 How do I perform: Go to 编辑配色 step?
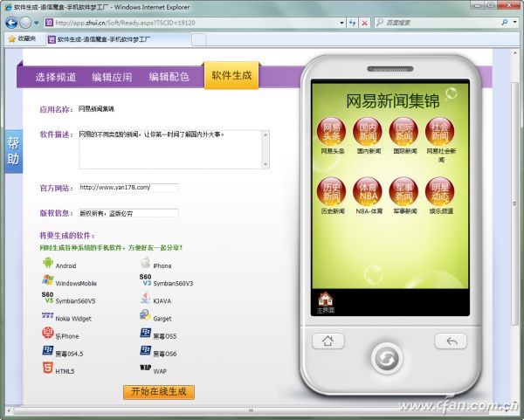[x=169, y=77]
